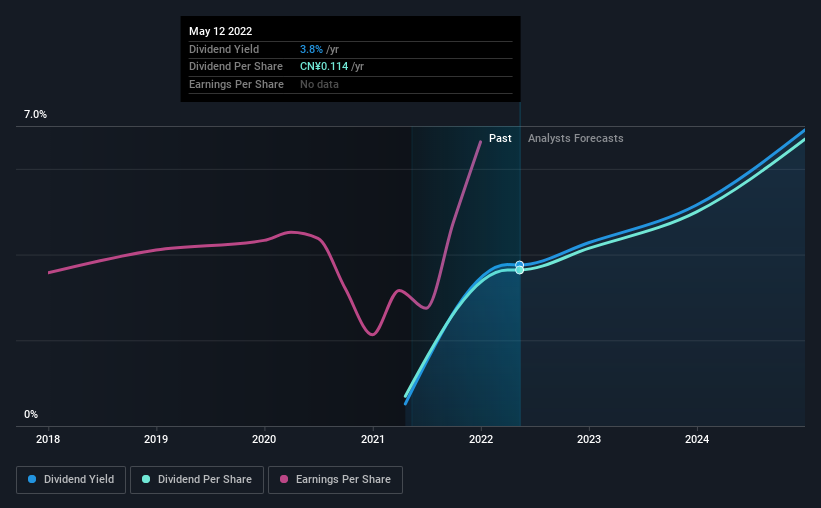
Task: Click the 2023 x-axis label
Action: click(x=589, y=439)
